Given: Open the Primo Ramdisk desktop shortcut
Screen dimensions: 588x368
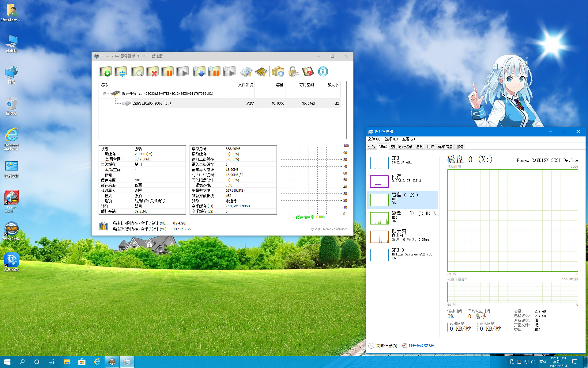Looking at the screenshot, I should [x=12, y=201].
